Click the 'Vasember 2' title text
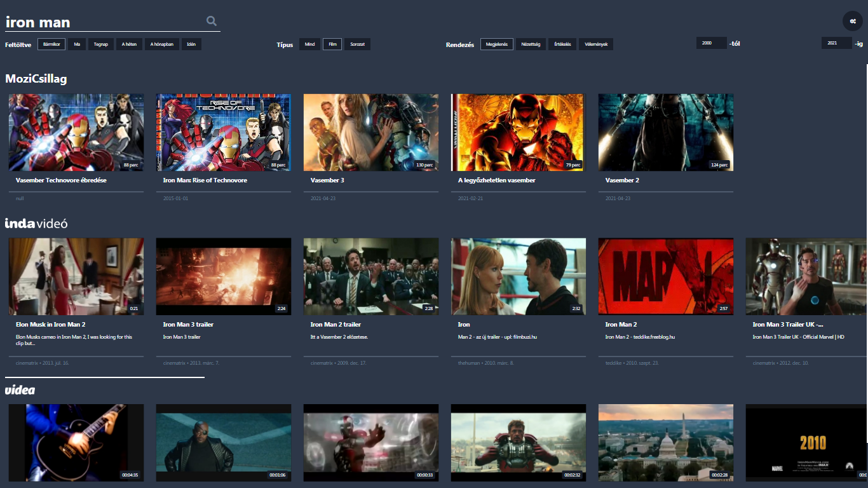868x488 pixels. tap(622, 180)
